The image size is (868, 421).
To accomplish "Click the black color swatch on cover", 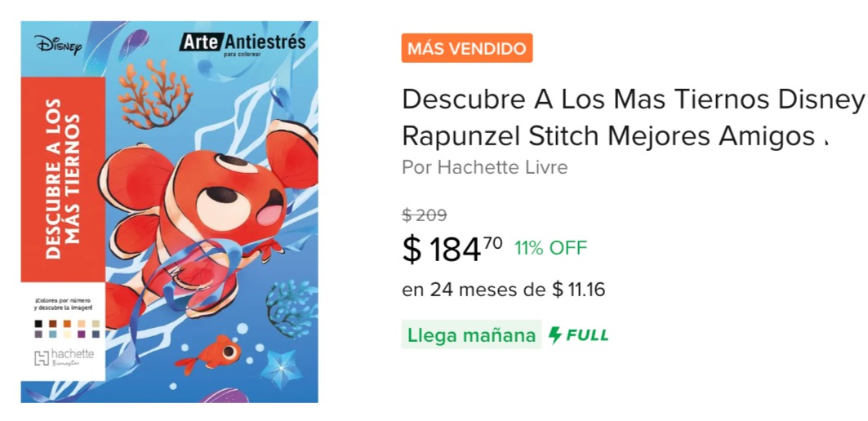I will [x=38, y=324].
